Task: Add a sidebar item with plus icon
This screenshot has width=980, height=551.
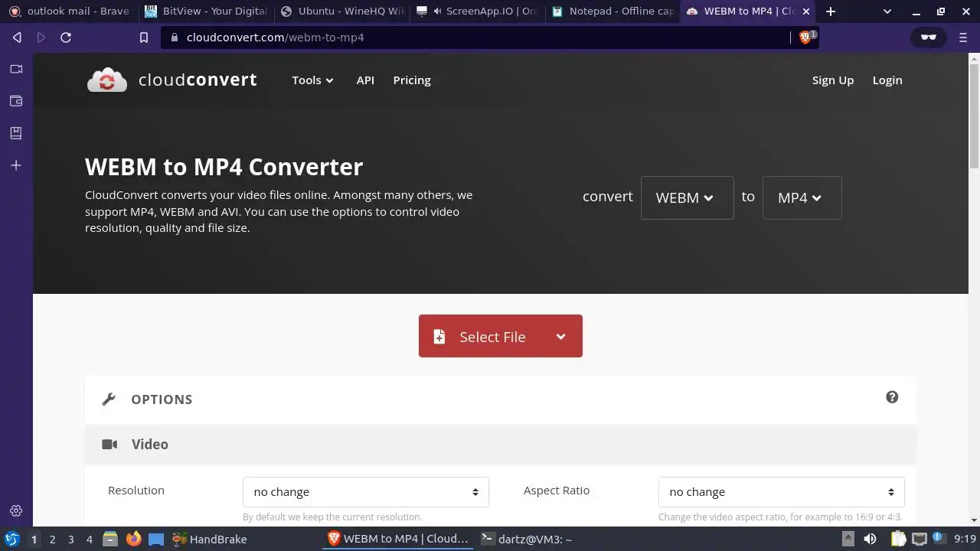Action: point(16,165)
